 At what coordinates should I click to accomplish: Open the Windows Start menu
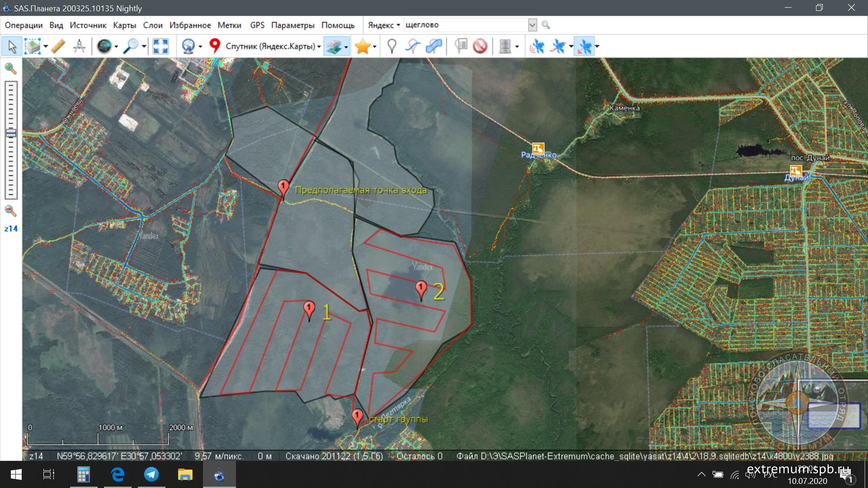(16, 474)
